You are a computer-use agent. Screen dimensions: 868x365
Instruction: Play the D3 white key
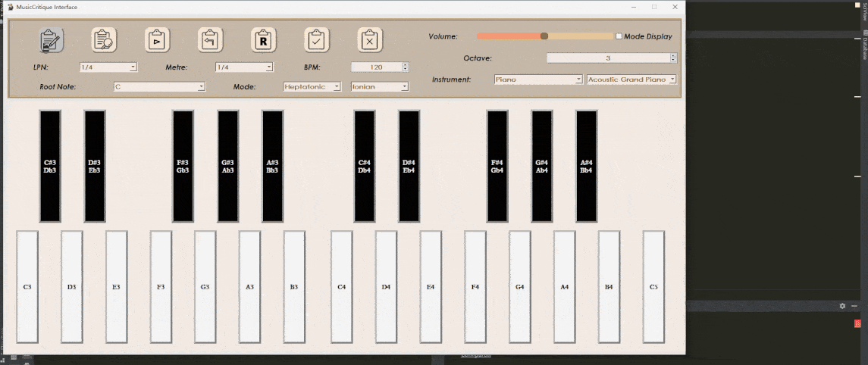[72, 287]
